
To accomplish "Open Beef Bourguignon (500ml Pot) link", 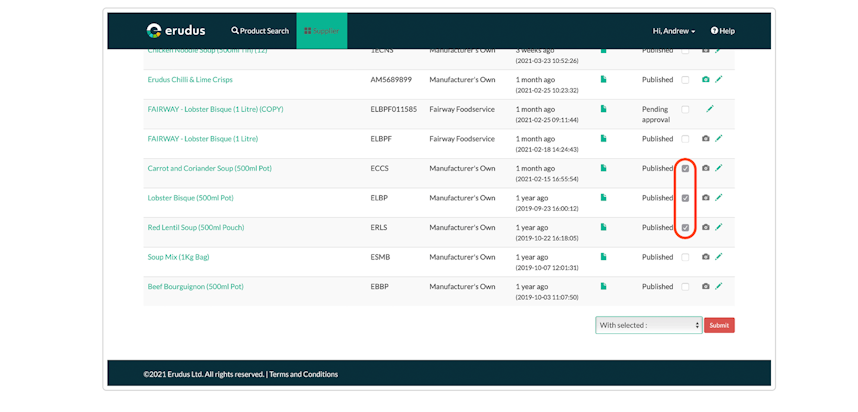I will point(195,287).
